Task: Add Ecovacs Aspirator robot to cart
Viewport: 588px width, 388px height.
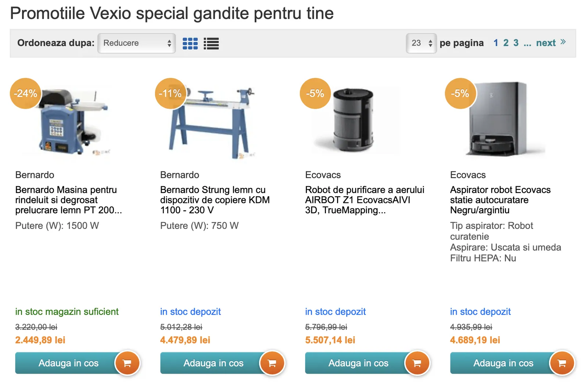Action: [503, 363]
